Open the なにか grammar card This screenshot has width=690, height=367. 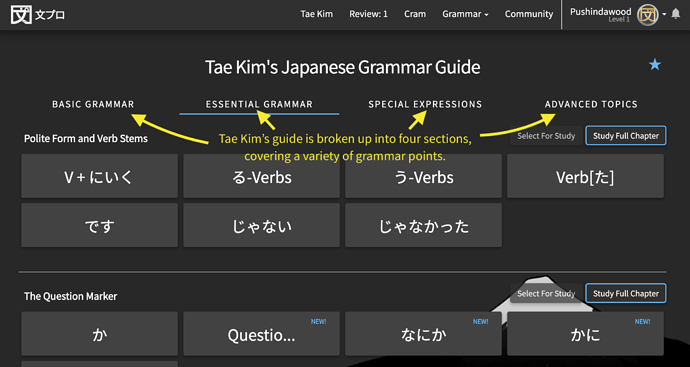[423, 334]
